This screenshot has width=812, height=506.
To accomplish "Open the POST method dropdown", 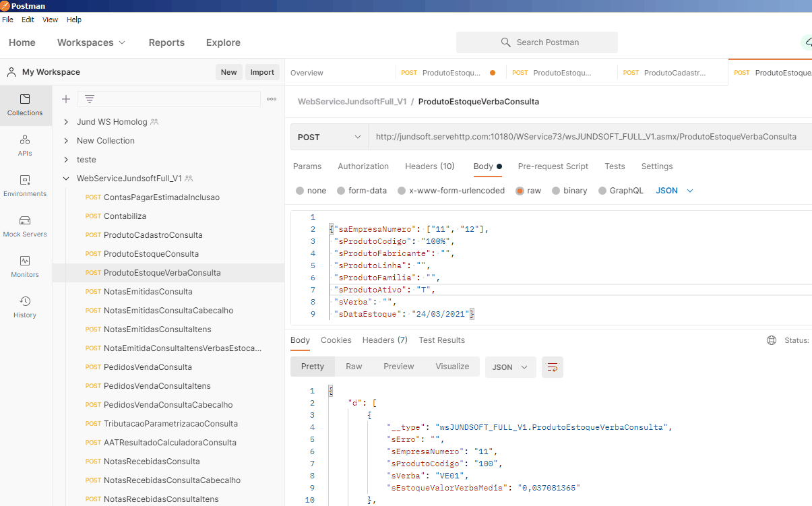I will click(x=330, y=137).
